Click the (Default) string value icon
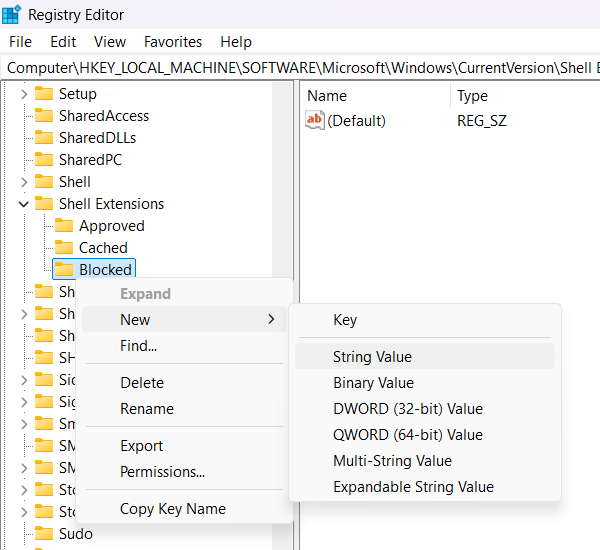This screenshot has width=600, height=550. pos(315,121)
